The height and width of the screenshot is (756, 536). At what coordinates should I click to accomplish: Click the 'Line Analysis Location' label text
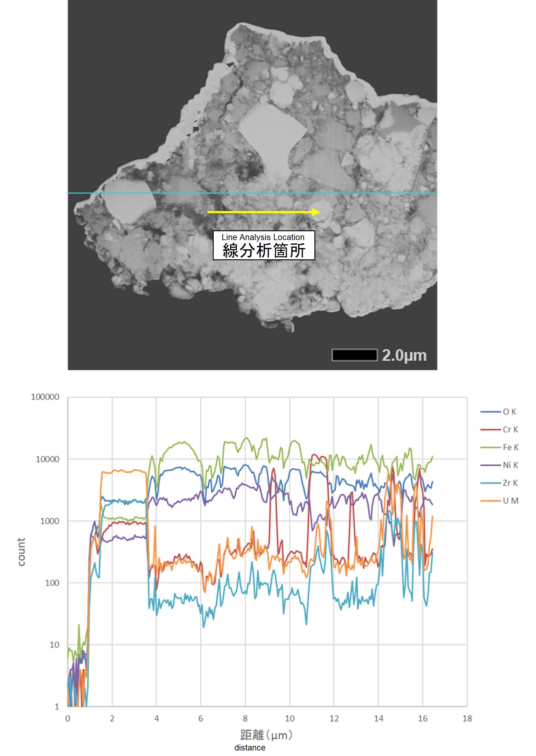pos(263,237)
